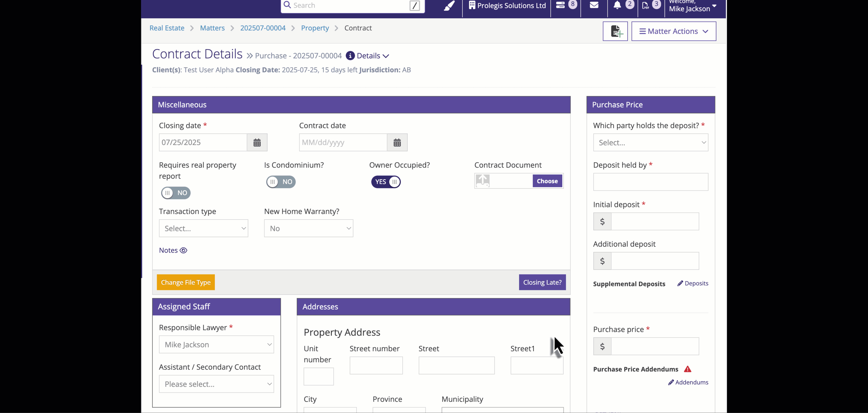
Task: Open the bell notifications icon
Action: click(x=617, y=5)
